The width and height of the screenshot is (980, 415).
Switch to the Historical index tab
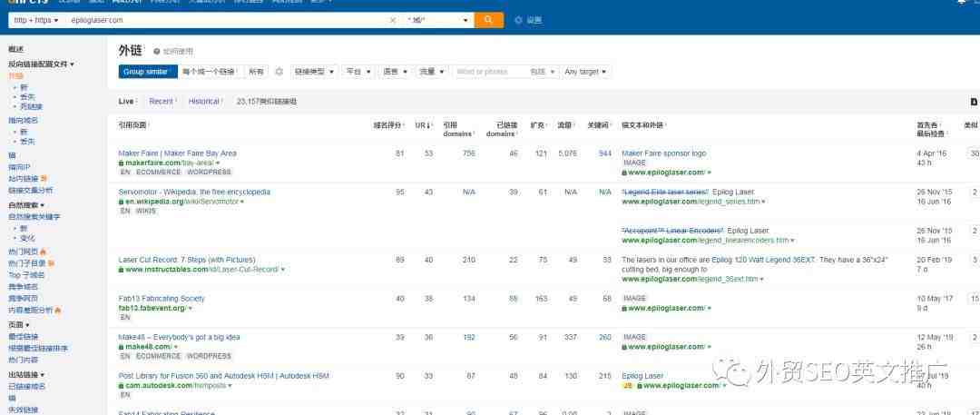[x=204, y=102]
